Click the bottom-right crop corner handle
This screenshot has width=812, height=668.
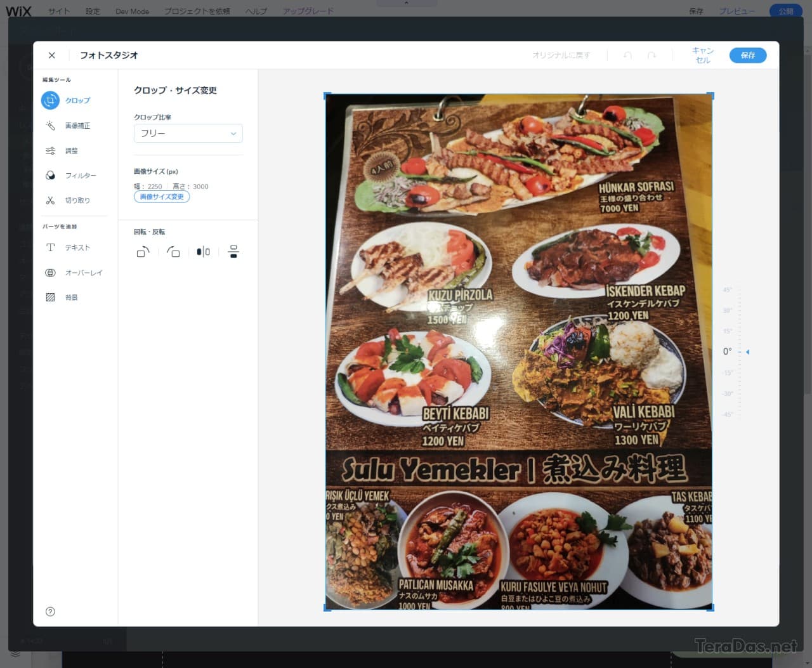coord(711,608)
